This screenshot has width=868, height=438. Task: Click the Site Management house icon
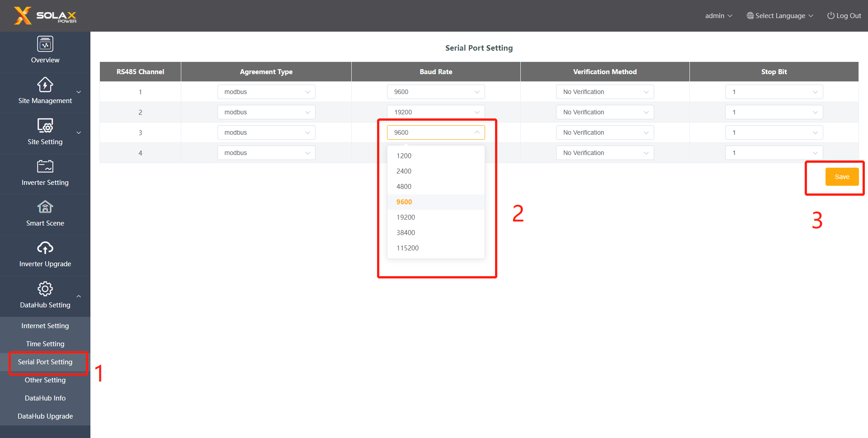click(45, 85)
